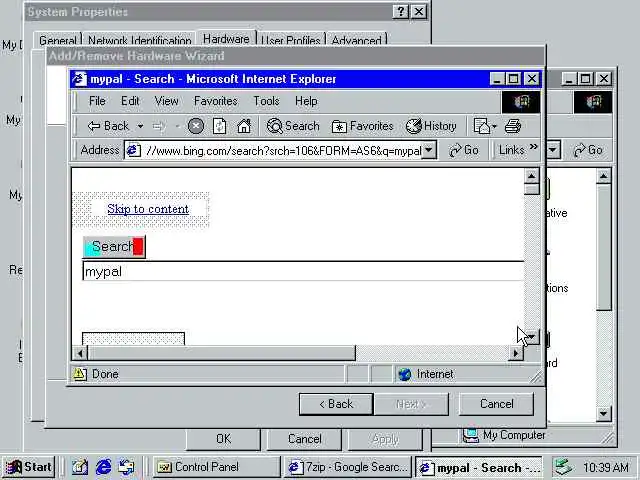Click the Internet zone globe icon
Screen dimensions: 640x480
pos(404,374)
